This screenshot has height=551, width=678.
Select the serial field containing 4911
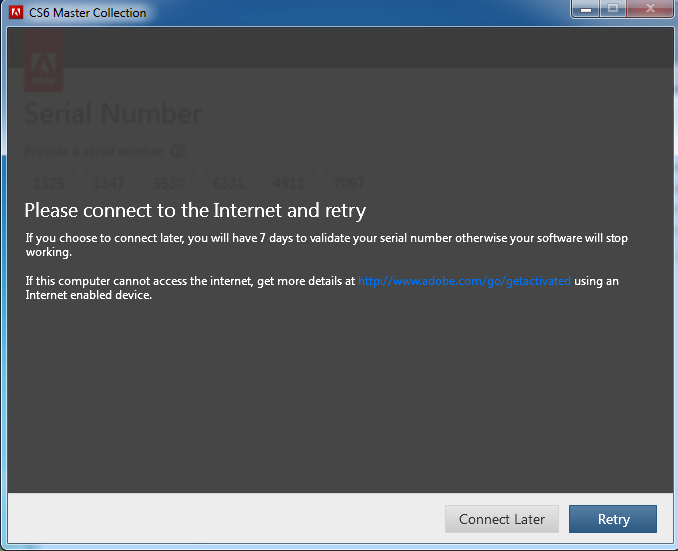288,183
